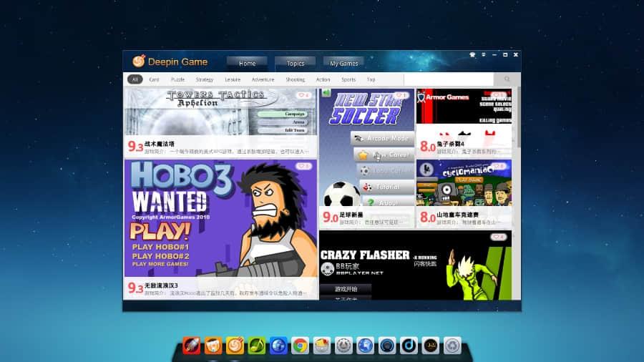Favorite the Towers Tactics game via its heart badge
This screenshot has width=644, height=362.
tap(303, 95)
